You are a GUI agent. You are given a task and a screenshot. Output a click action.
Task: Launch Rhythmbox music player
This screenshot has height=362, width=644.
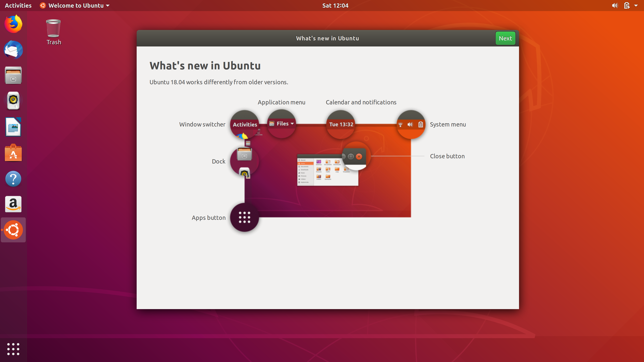(x=13, y=101)
